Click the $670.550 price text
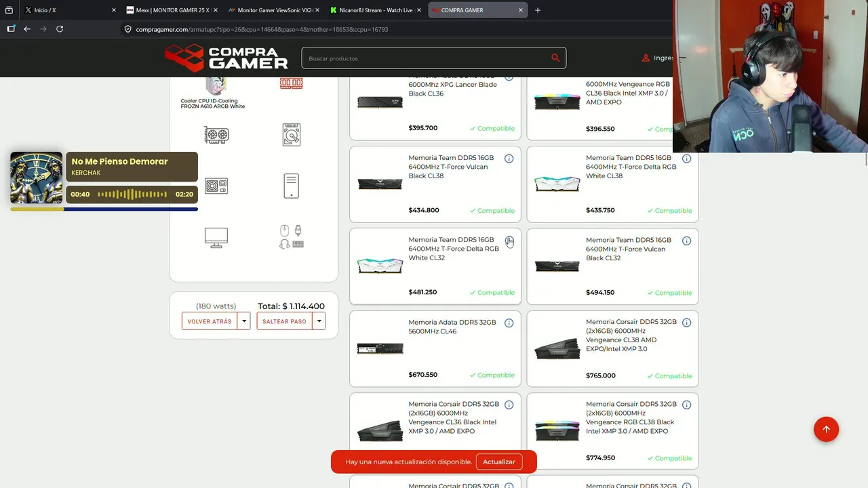The image size is (868, 488). tap(423, 375)
